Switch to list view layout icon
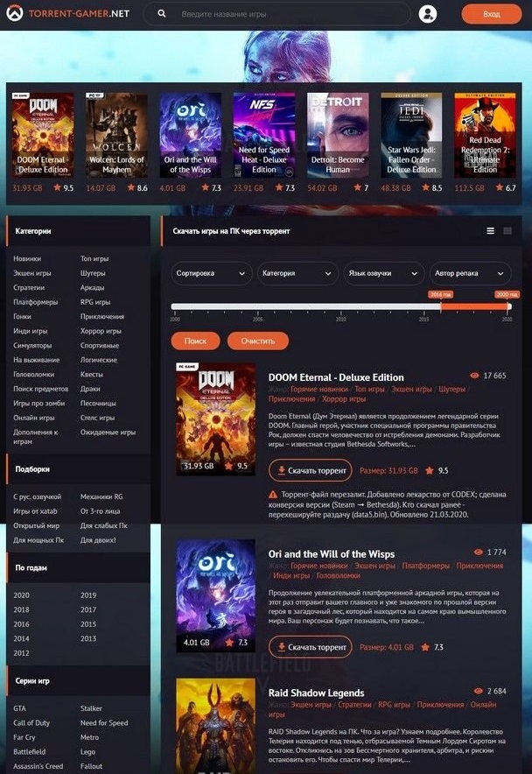The image size is (532, 774). tap(491, 231)
